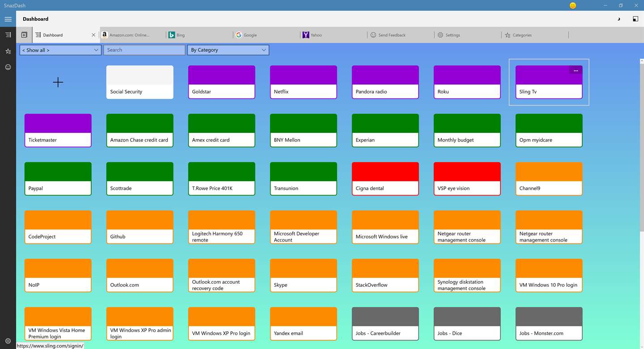The height and width of the screenshot is (349, 644).
Task: Open the Social Security tile
Action: pyautogui.click(x=140, y=82)
